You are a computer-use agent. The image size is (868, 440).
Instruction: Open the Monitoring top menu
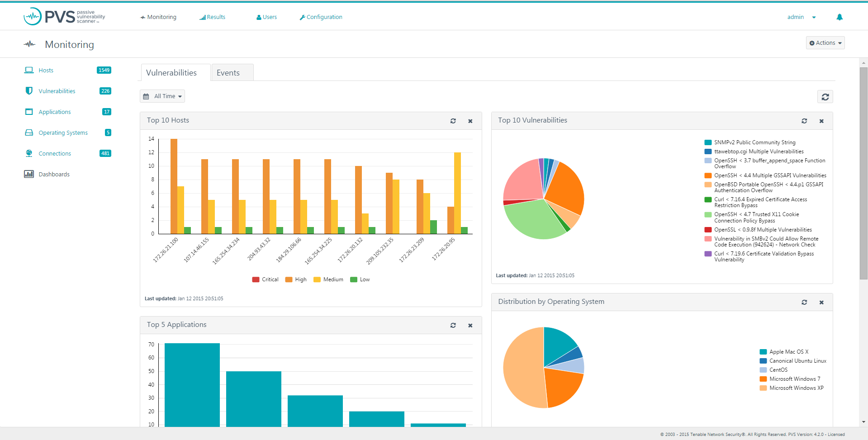click(x=158, y=17)
